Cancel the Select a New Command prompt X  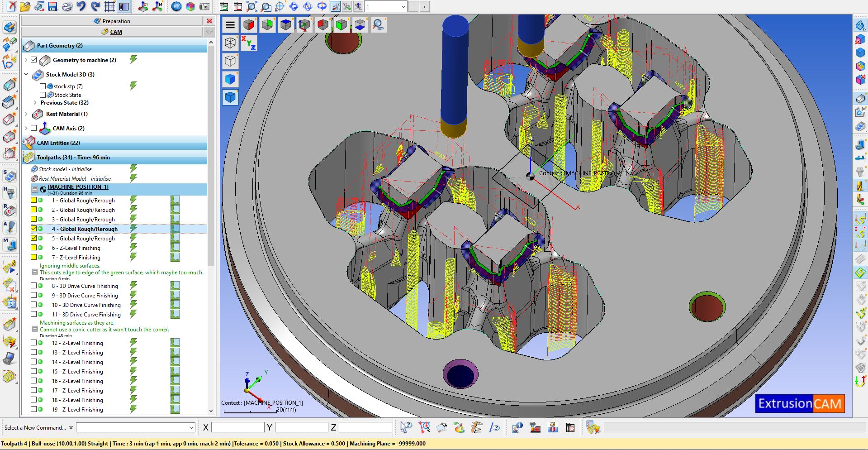click(x=71, y=427)
